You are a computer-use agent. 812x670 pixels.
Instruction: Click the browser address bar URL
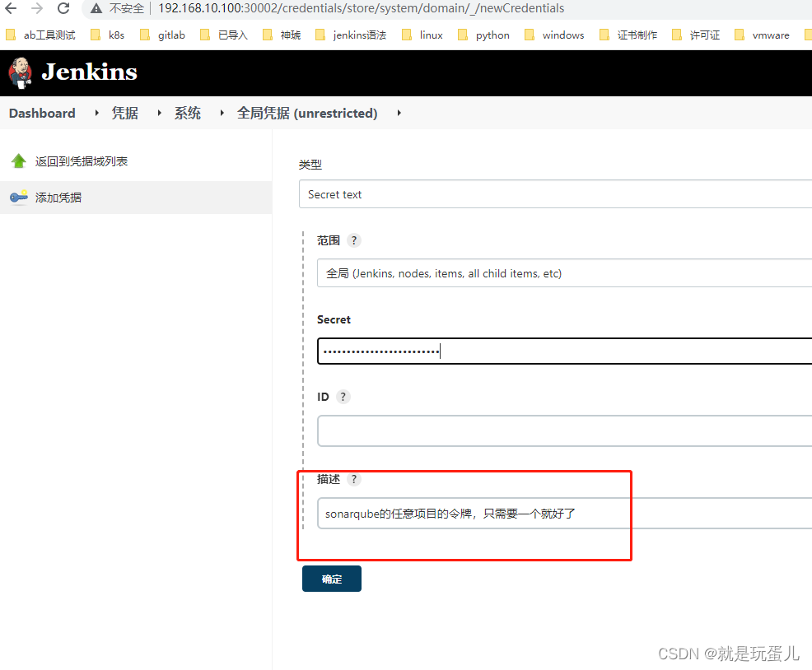(361, 8)
